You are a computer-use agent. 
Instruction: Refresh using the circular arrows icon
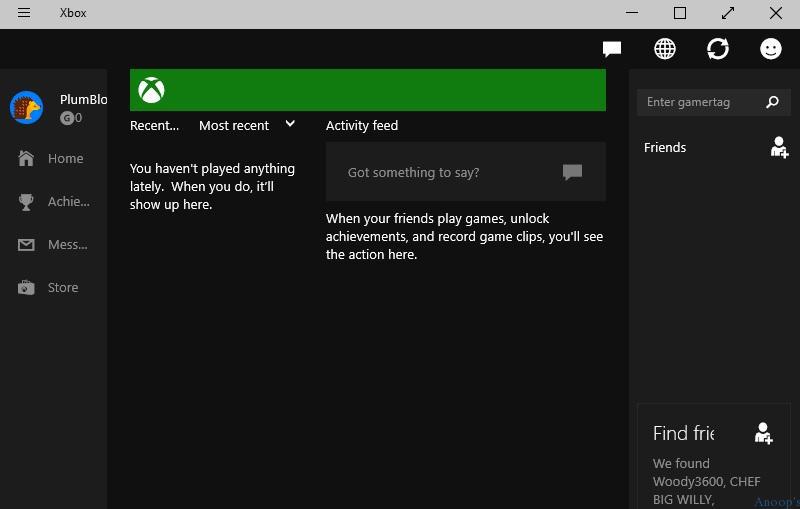(718, 49)
